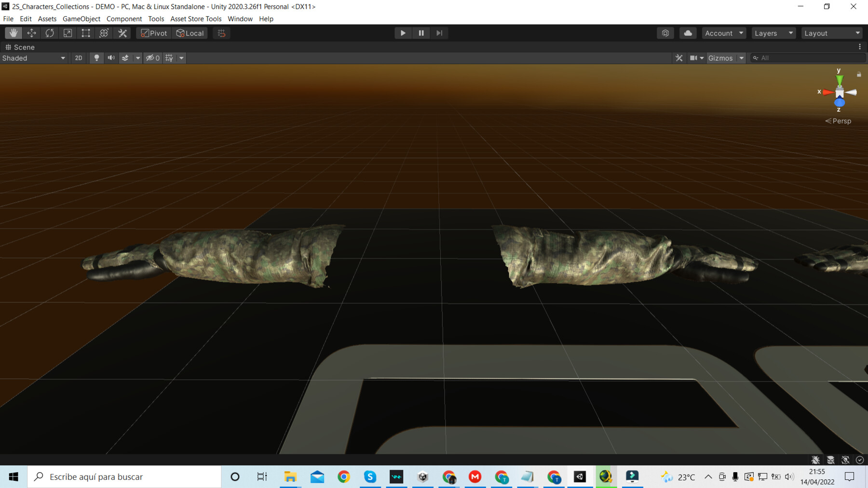
Task: Open Skype from the taskbar
Action: (370, 476)
